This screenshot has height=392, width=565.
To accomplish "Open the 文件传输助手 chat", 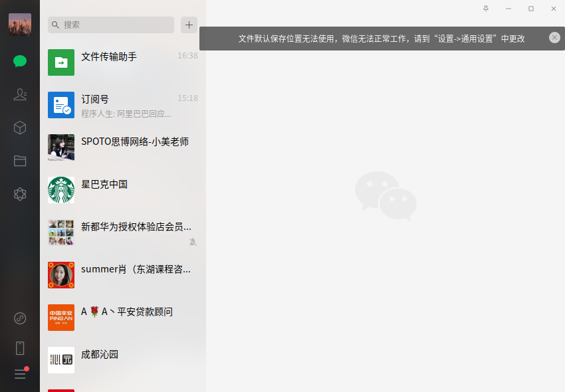I will pos(123,62).
